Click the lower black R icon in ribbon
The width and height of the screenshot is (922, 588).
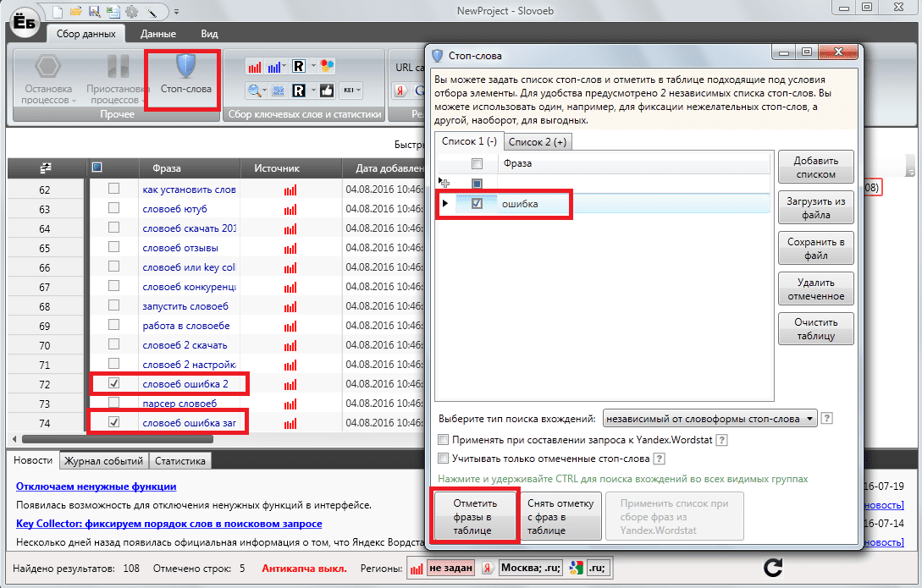point(299,91)
